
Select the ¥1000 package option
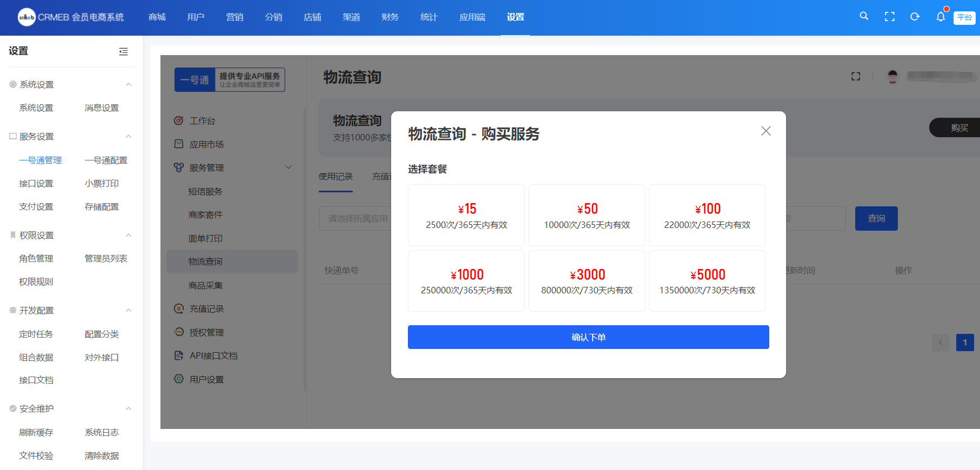coord(466,281)
